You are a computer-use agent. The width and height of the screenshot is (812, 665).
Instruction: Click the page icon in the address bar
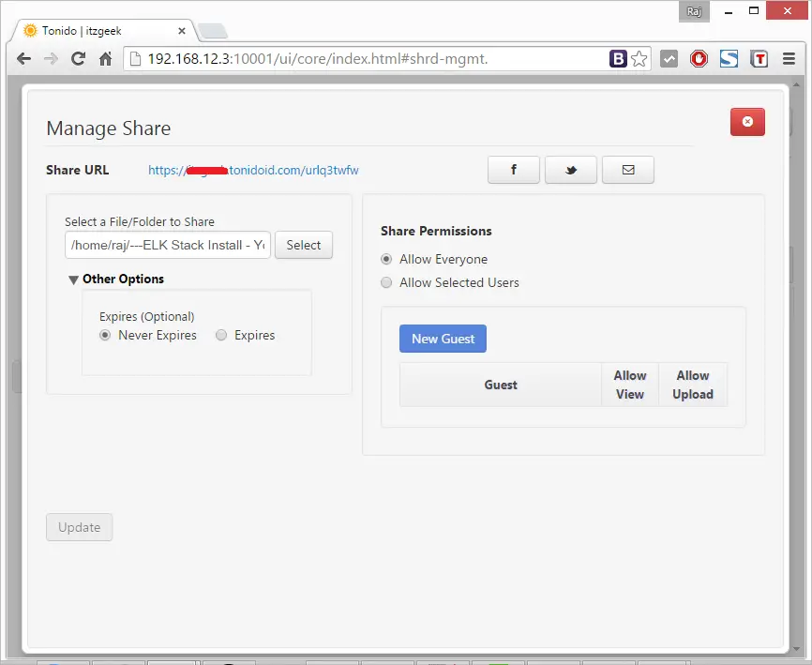click(x=135, y=59)
